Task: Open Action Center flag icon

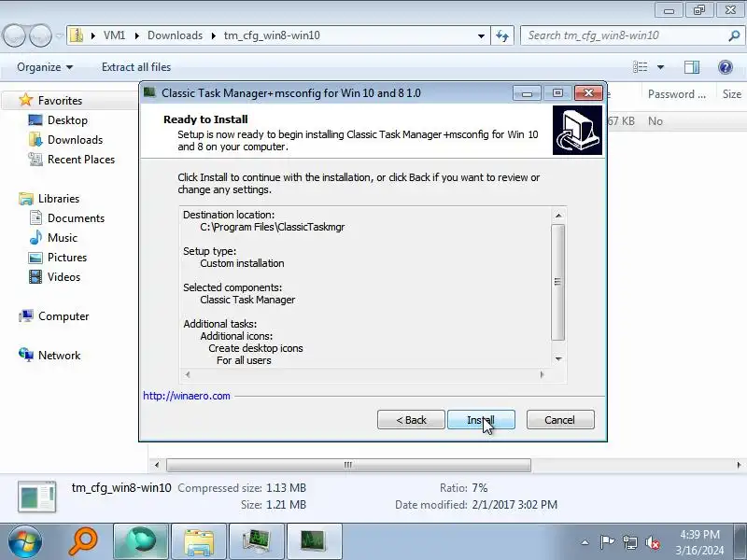Action: click(x=607, y=542)
